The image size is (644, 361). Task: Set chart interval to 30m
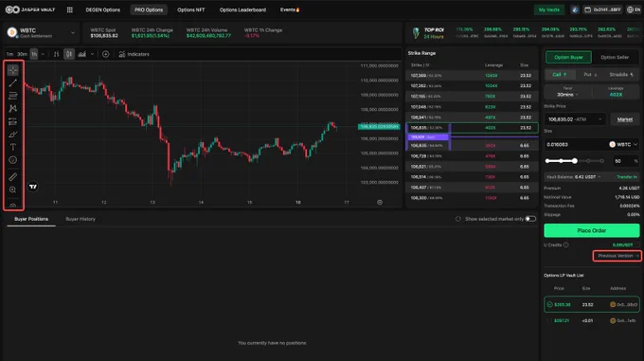(22, 54)
